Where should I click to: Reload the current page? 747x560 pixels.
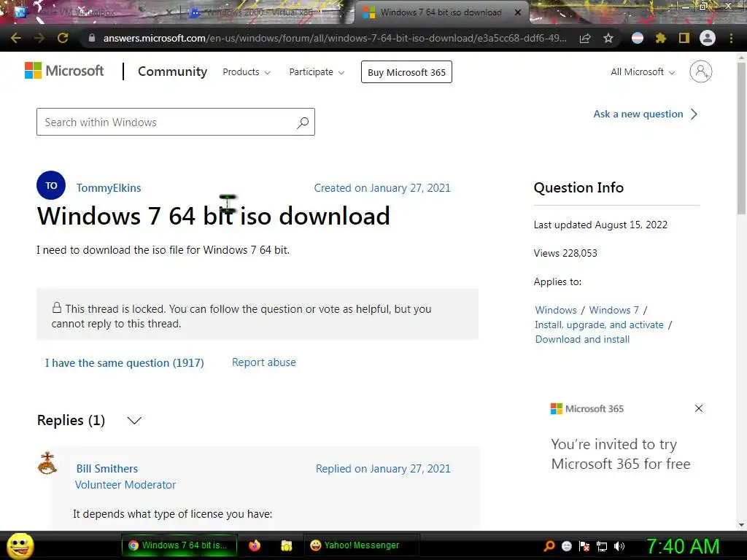(63, 38)
